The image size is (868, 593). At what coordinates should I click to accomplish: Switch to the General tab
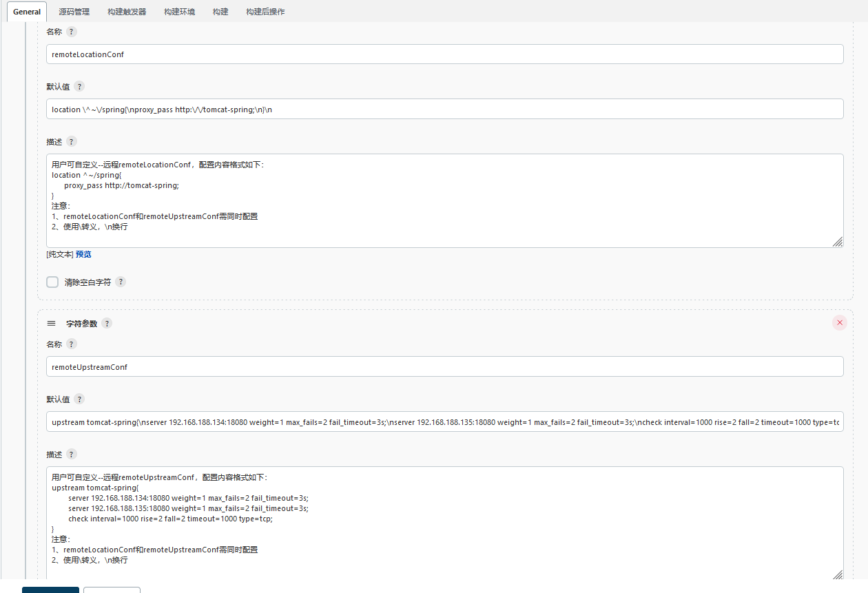click(x=27, y=12)
